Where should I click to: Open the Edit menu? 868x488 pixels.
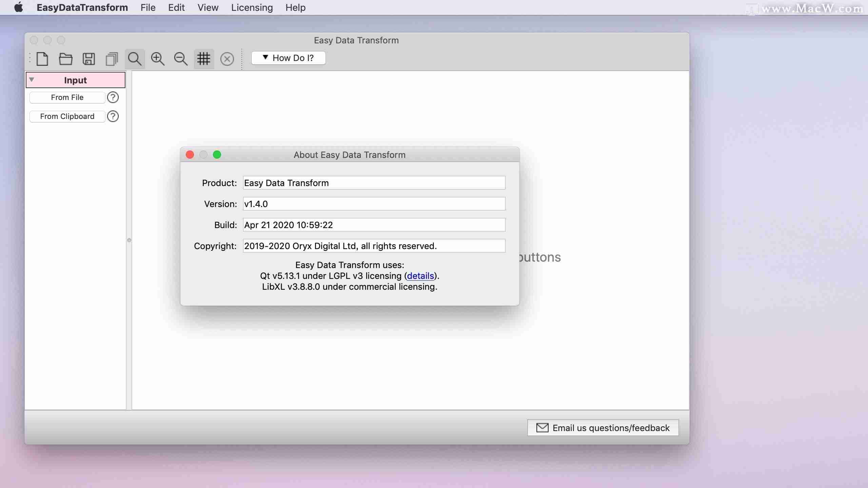click(176, 7)
